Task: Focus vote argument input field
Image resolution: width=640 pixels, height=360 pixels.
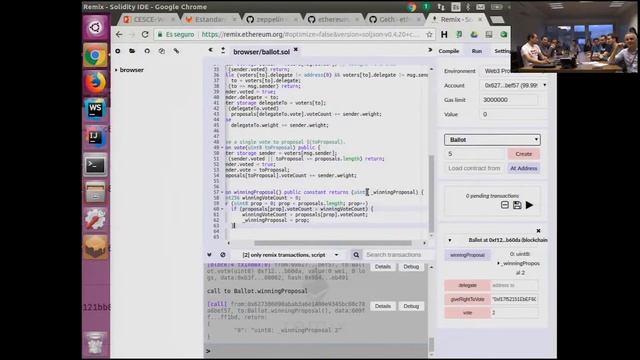Action: click(514, 313)
